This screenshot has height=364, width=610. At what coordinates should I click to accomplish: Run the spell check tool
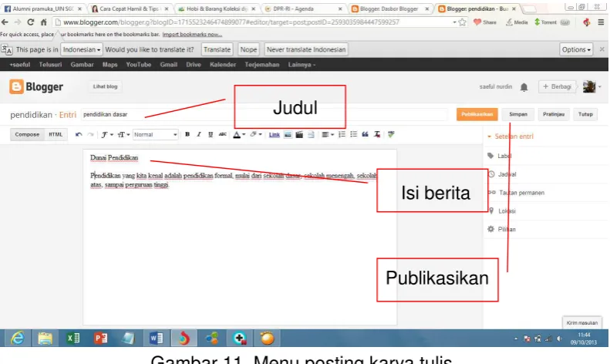point(391,134)
